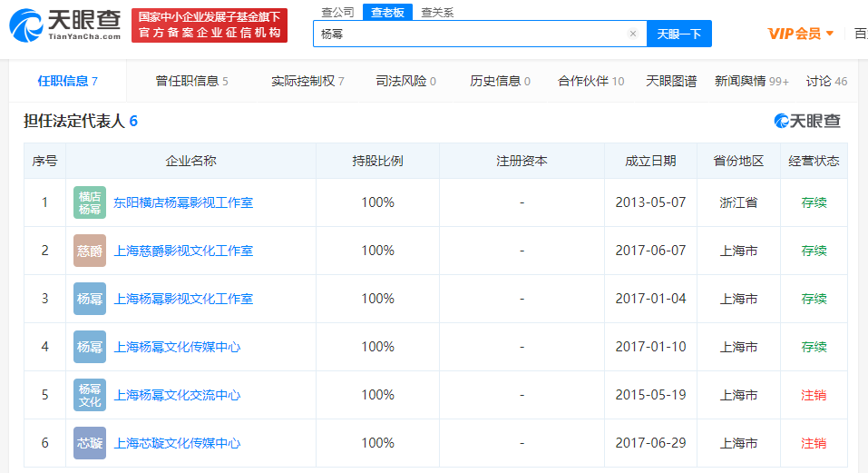The image size is (868, 473).
Task: Open the 天眼图谱 tab
Action: [671, 81]
